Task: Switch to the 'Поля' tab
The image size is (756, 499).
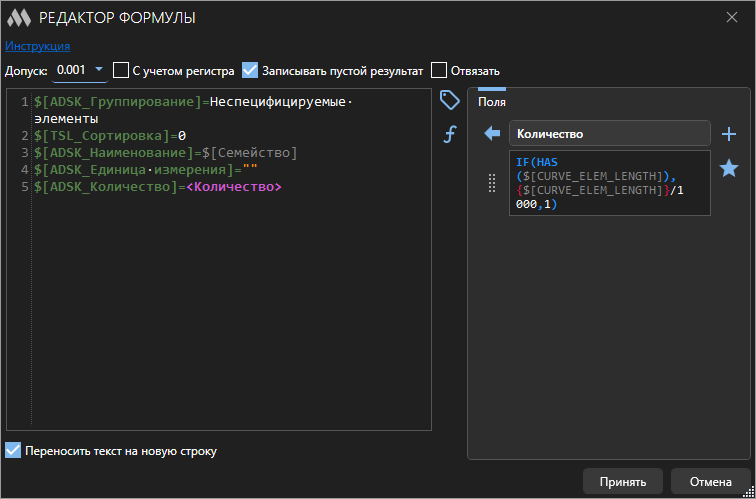Action: click(x=492, y=101)
